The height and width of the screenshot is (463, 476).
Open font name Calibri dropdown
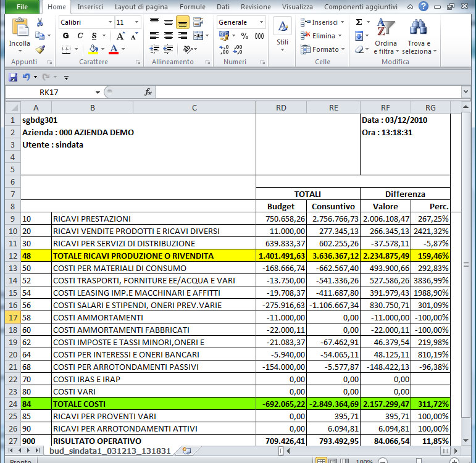coord(110,22)
